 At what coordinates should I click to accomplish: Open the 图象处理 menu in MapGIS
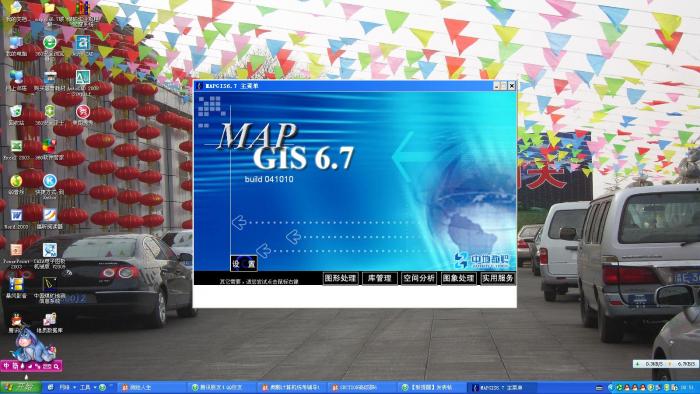(x=458, y=278)
